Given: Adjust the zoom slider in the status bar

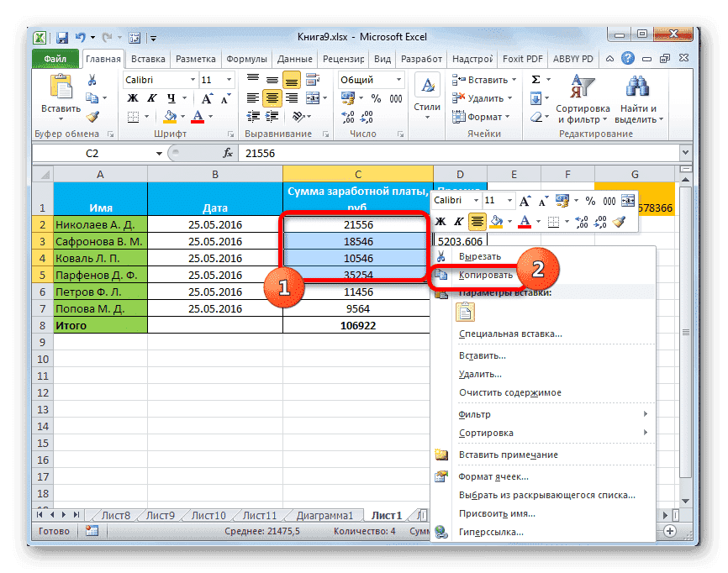Looking at the screenshot, I should pos(668,531).
